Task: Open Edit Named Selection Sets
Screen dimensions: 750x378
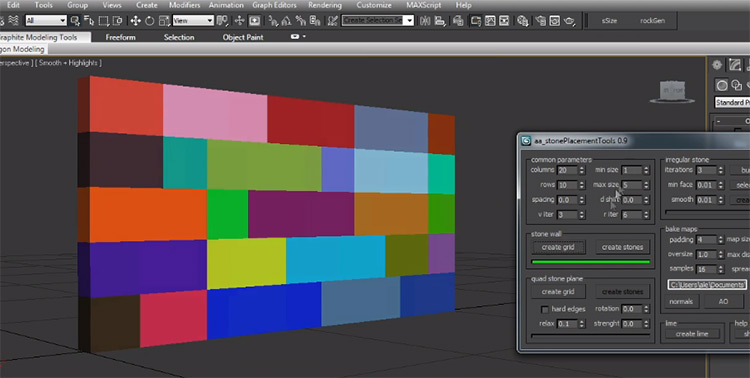Action: pos(333,21)
